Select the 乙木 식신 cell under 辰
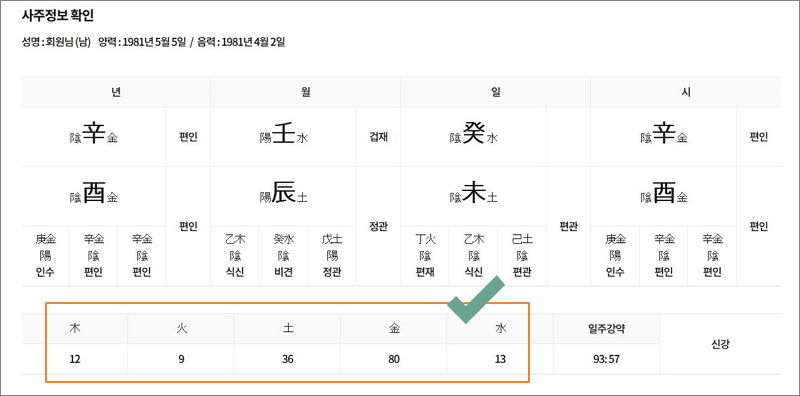Screen dimensions: 800x396 click(x=235, y=256)
